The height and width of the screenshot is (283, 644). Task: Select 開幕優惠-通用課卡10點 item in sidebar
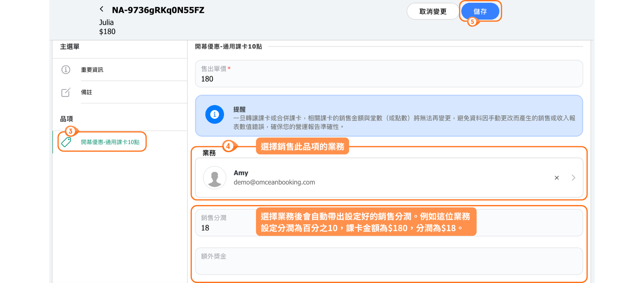[110, 142]
